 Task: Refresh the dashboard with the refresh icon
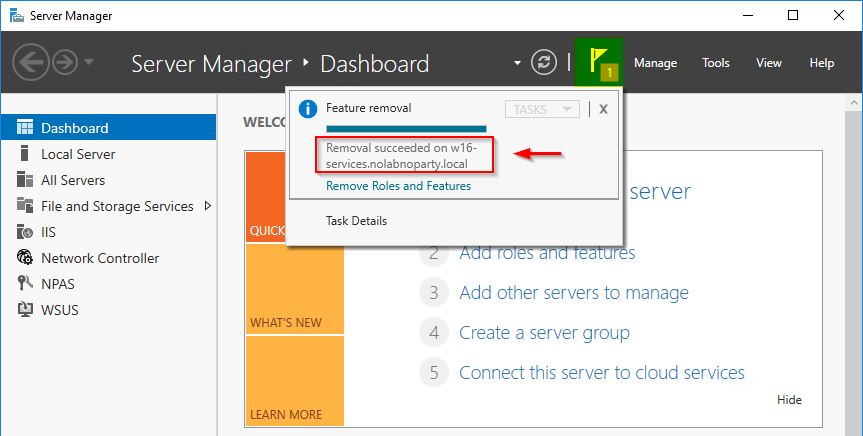[x=544, y=63]
